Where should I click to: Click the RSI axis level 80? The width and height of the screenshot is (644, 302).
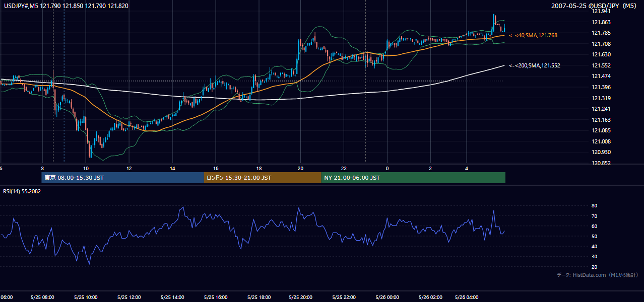594,206
